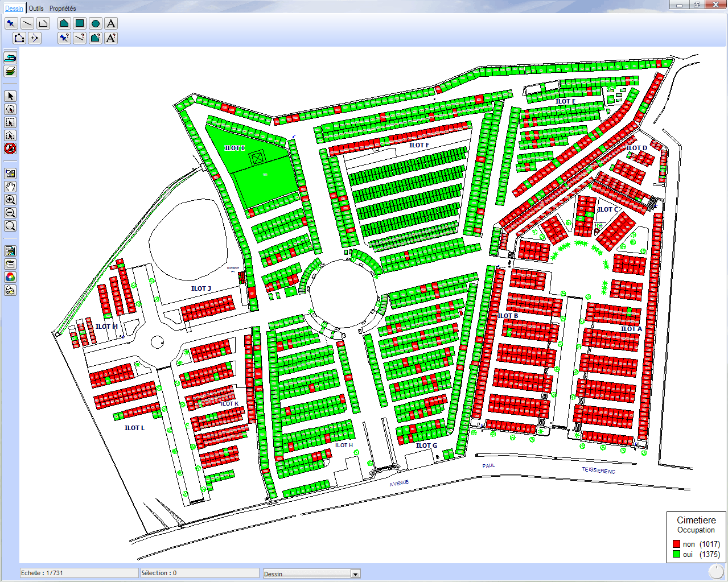Click the 'ILOT A' map label

coord(631,329)
